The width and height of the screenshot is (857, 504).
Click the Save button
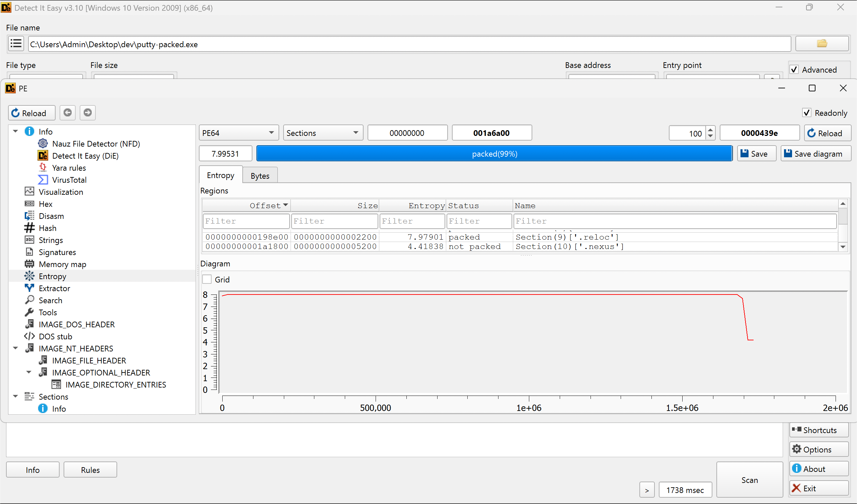point(756,154)
